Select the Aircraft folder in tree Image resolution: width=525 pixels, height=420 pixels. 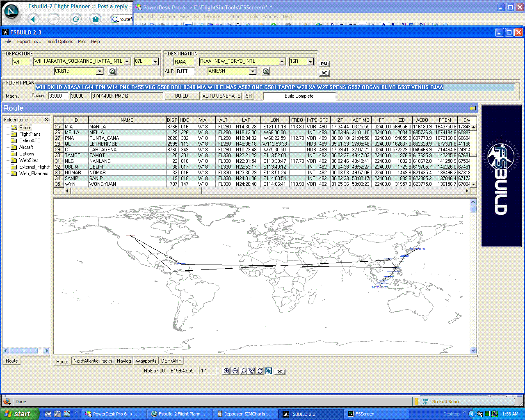[x=26, y=147]
